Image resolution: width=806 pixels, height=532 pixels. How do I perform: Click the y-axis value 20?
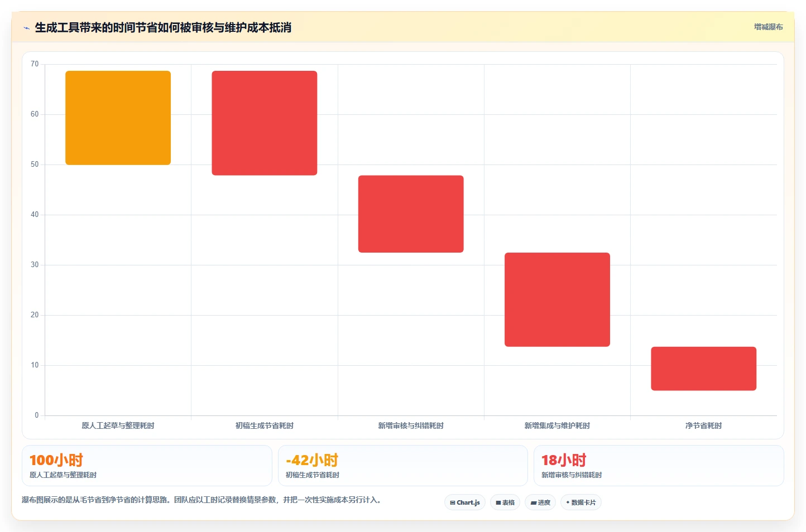tap(35, 315)
